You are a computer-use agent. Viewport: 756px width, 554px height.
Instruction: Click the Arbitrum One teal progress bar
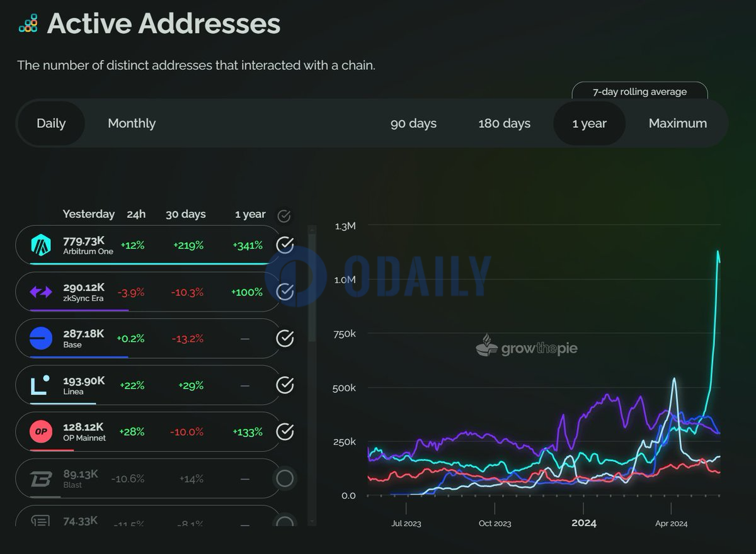tap(150, 263)
